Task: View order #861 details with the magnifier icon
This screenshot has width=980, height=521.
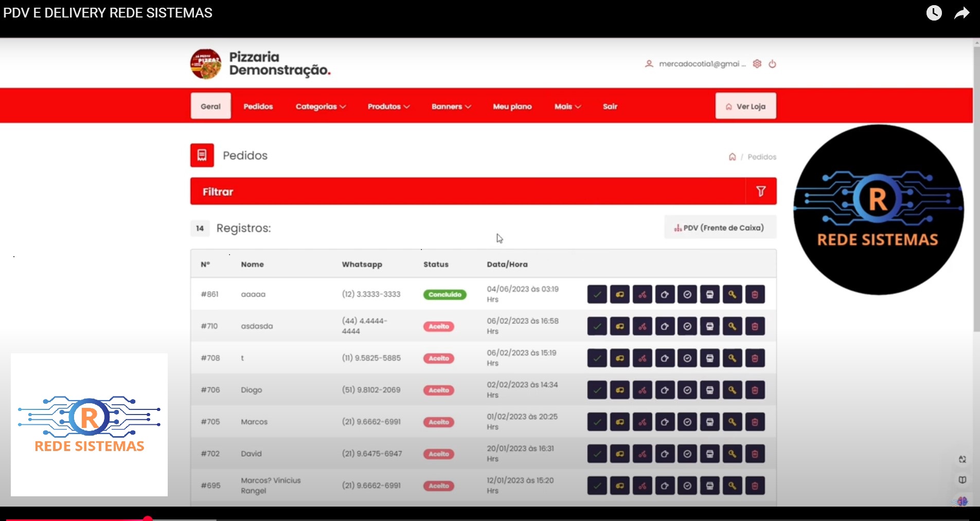Action: pos(732,294)
